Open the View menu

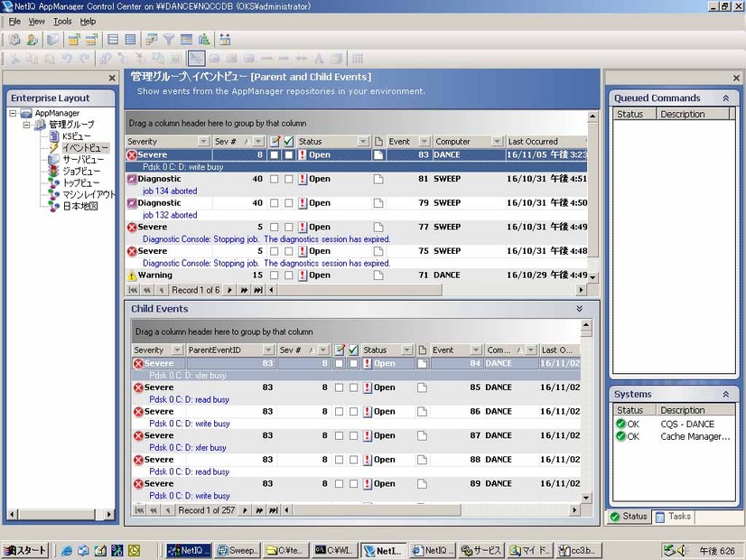[x=36, y=22]
